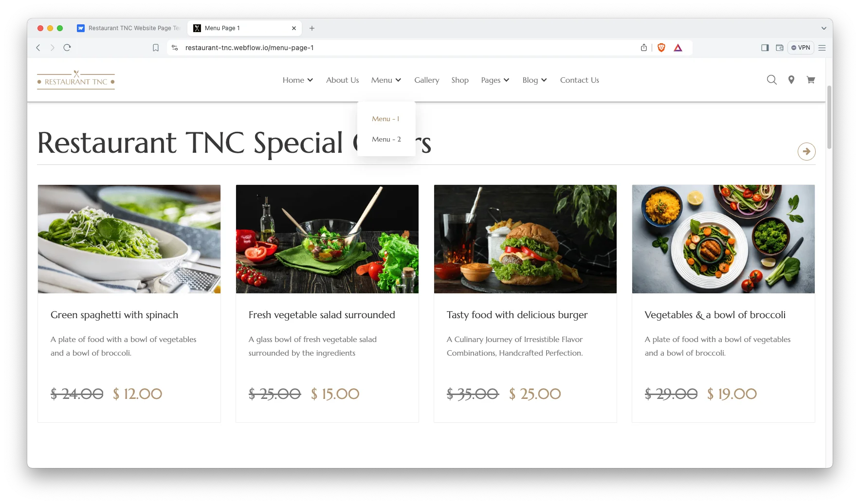The image size is (860, 504).
Task: Expand the Home dropdown menu
Action: 298,80
